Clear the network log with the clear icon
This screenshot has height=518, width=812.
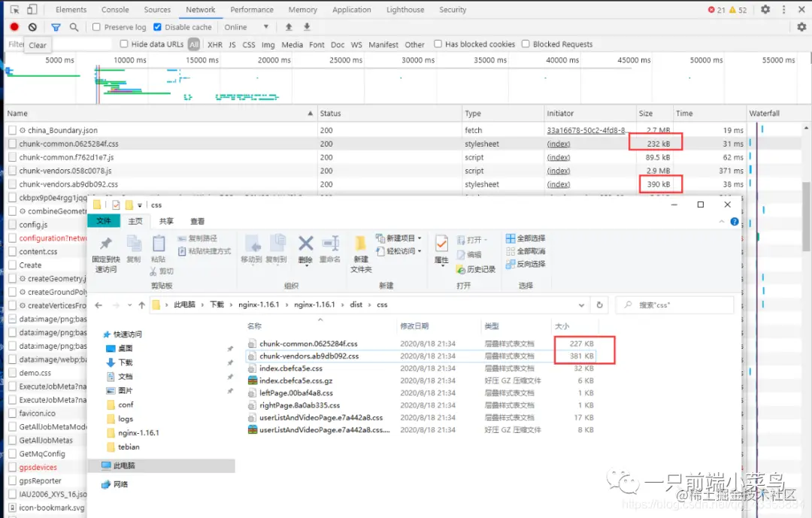(32, 27)
